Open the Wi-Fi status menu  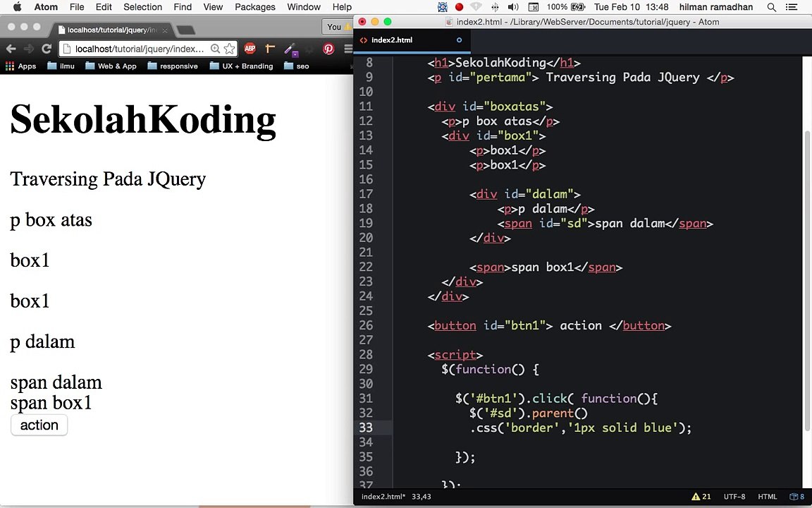click(477, 7)
